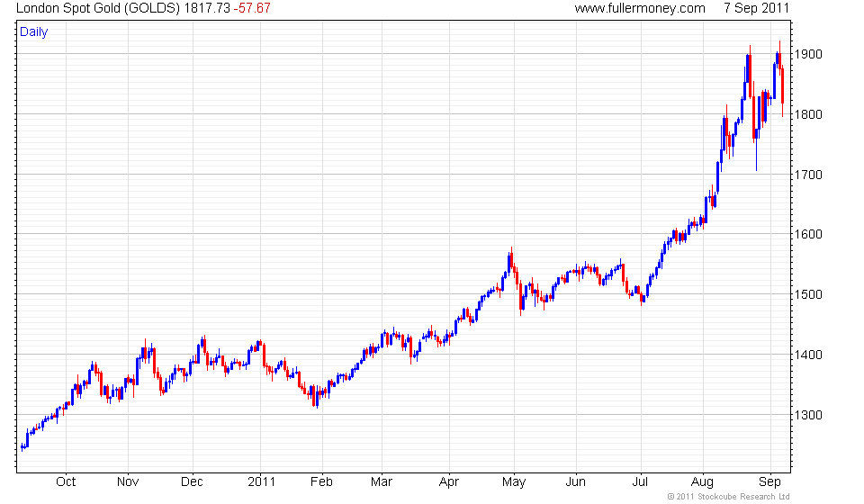Click the Mar month label
The width and height of the screenshot is (864, 504).
(x=382, y=482)
